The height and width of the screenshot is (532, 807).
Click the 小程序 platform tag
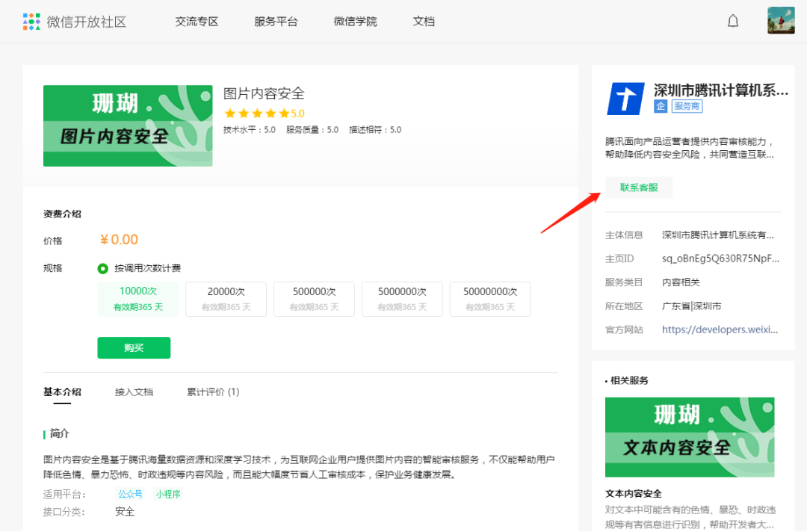click(168, 494)
